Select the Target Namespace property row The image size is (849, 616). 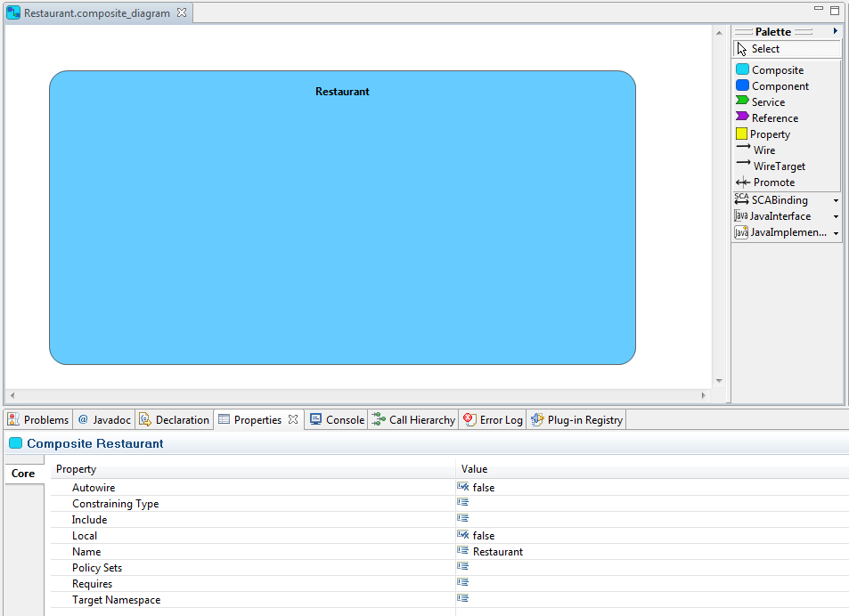point(449,600)
